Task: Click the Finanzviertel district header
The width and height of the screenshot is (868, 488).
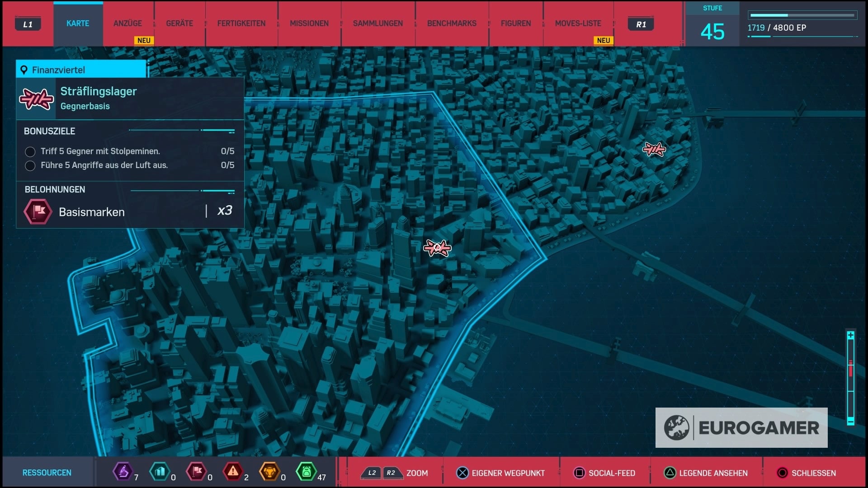Action: coord(81,70)
